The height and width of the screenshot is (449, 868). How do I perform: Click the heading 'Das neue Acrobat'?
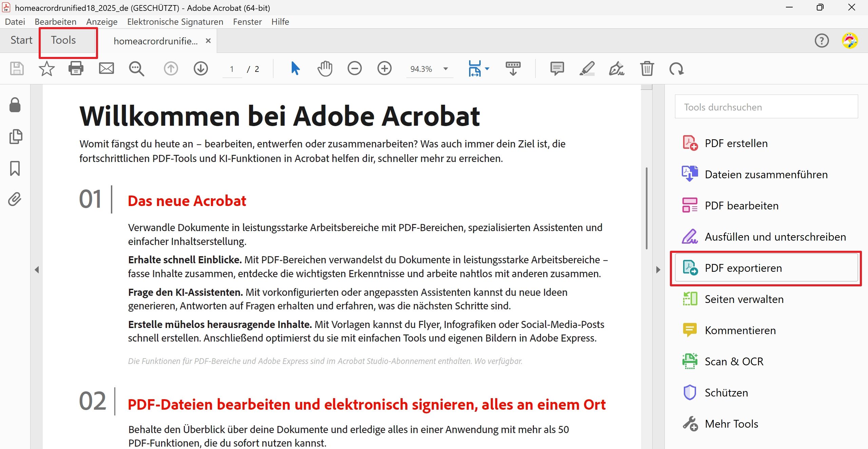pos(187,201)
